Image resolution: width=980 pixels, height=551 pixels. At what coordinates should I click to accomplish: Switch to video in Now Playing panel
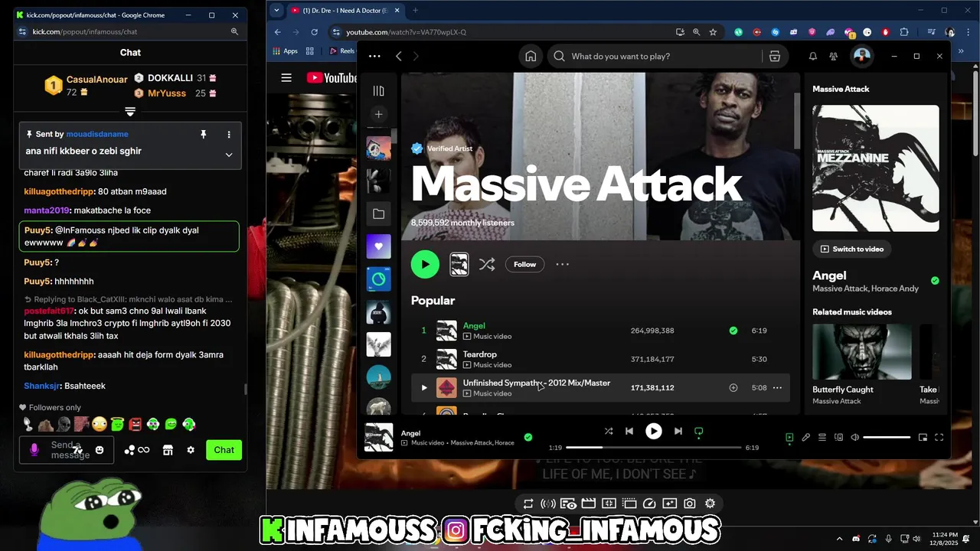pyautogui.click(x=851, y=249)
